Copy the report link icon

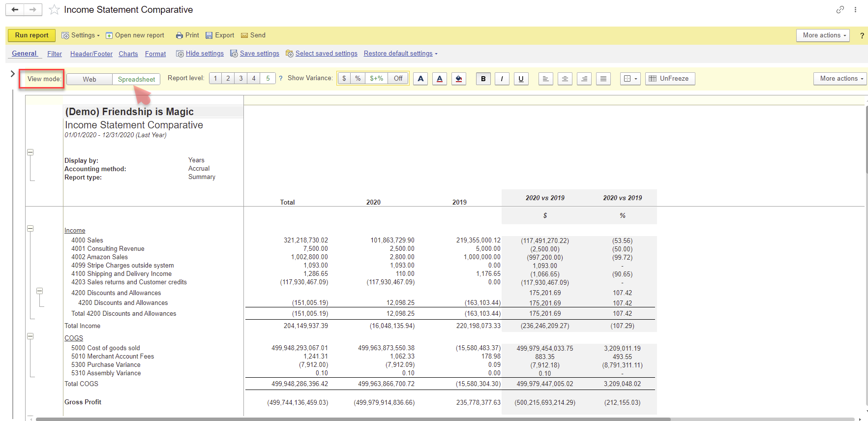[840, 9]
